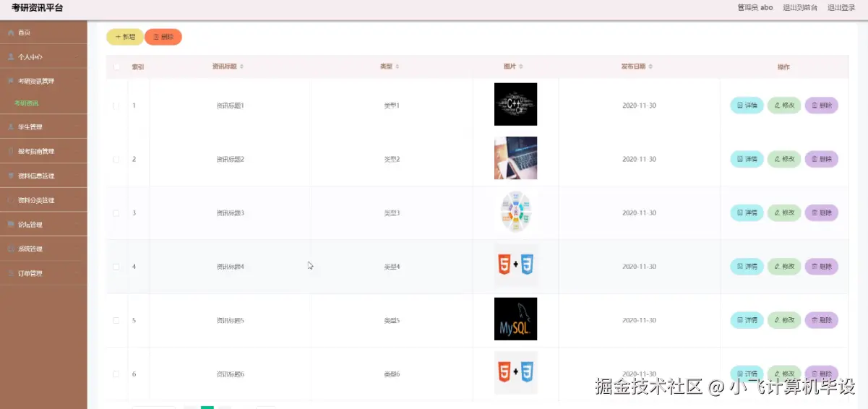The height and width of the screenshot is (409, 868).
Task: Select the checkbox of row 3
Action: pos(116,212)
